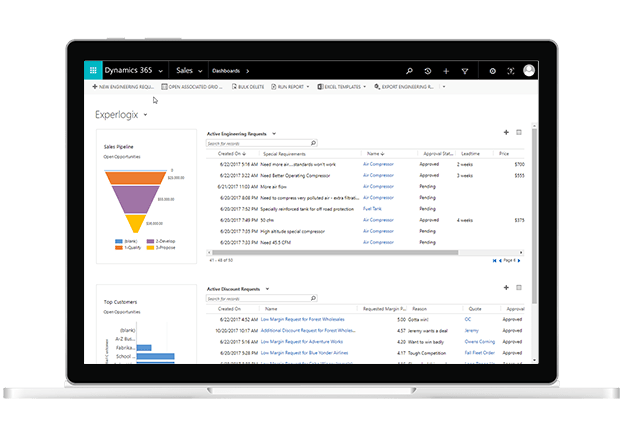Click 'Need 45.5 CFM' requirement cell
This screenshot has width=623, height=436.
pos(275,242)
